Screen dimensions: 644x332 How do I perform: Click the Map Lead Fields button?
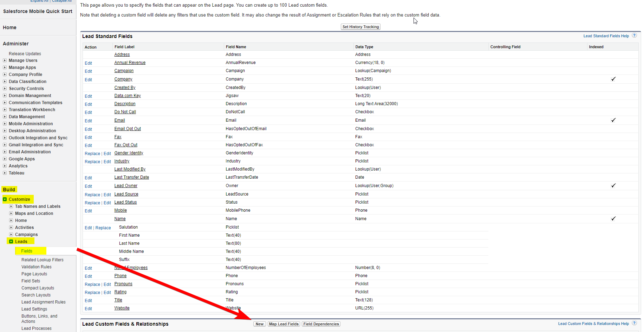284,324
